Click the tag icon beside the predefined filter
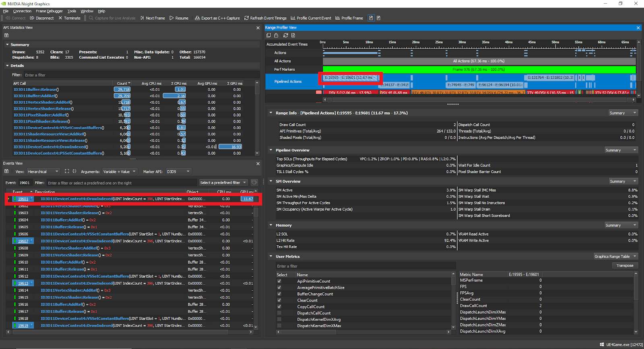 click(254, 183)
